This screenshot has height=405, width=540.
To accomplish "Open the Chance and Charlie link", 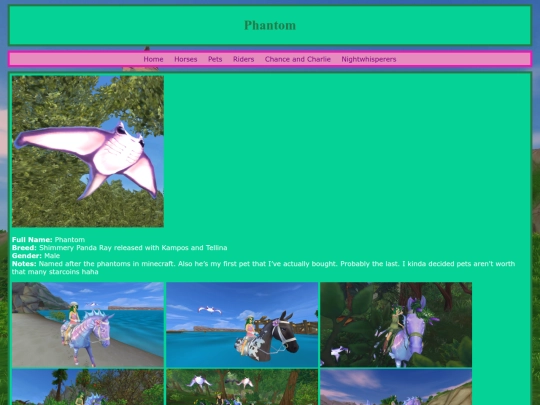I will click(x=298, y=59).
